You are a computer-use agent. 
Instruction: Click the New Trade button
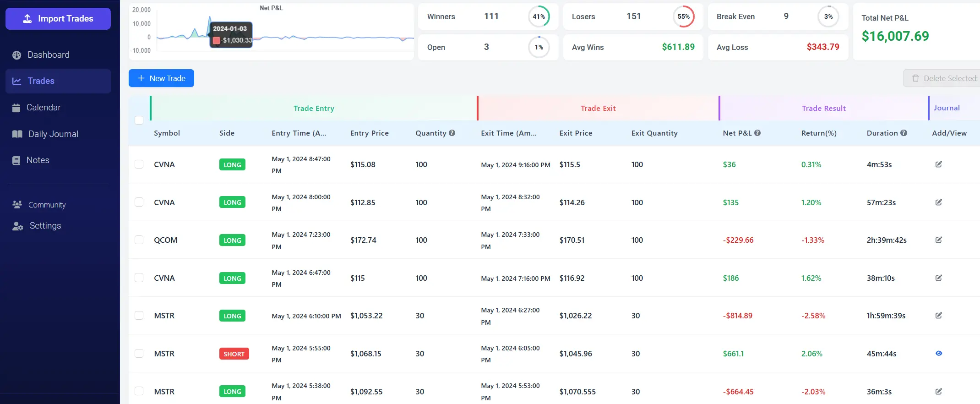161,78
